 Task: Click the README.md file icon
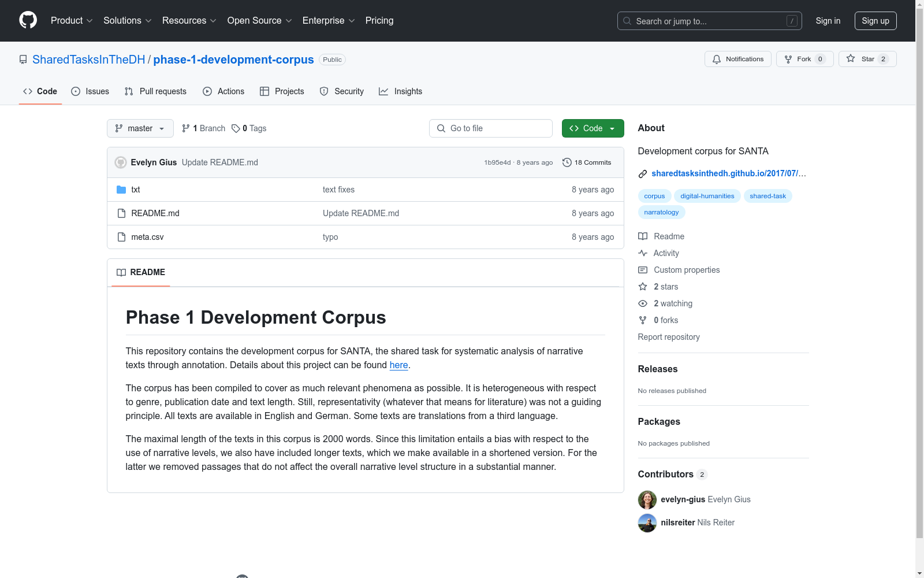[x=121, y=213]
